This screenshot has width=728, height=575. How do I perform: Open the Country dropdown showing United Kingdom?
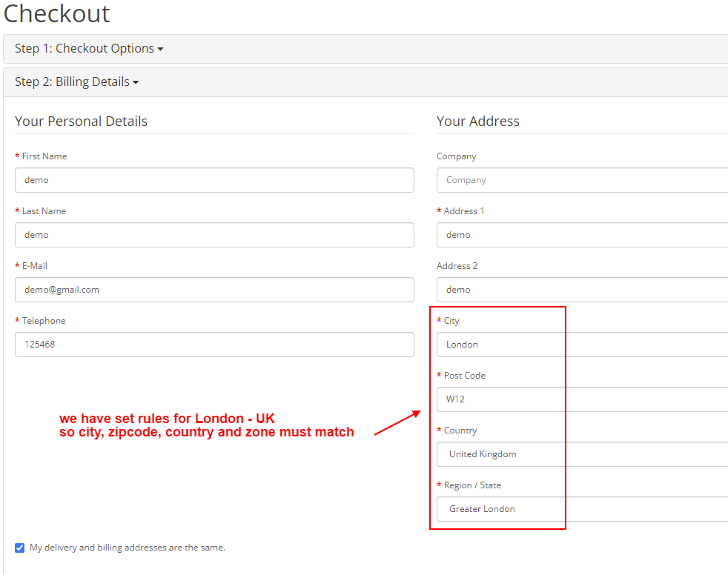582,454
